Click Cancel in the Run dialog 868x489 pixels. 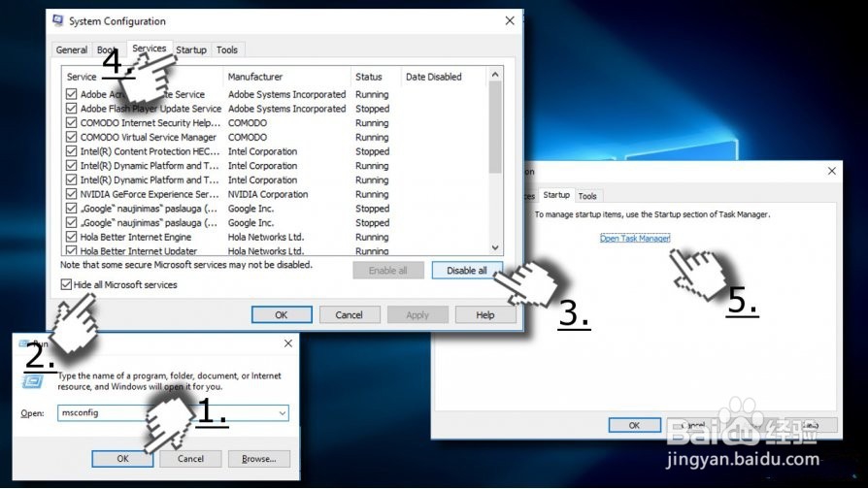click(190, 459)
